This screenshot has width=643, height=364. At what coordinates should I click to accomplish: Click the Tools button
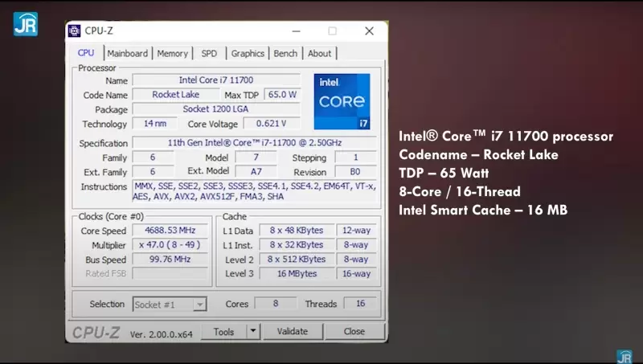coord(224,332)
